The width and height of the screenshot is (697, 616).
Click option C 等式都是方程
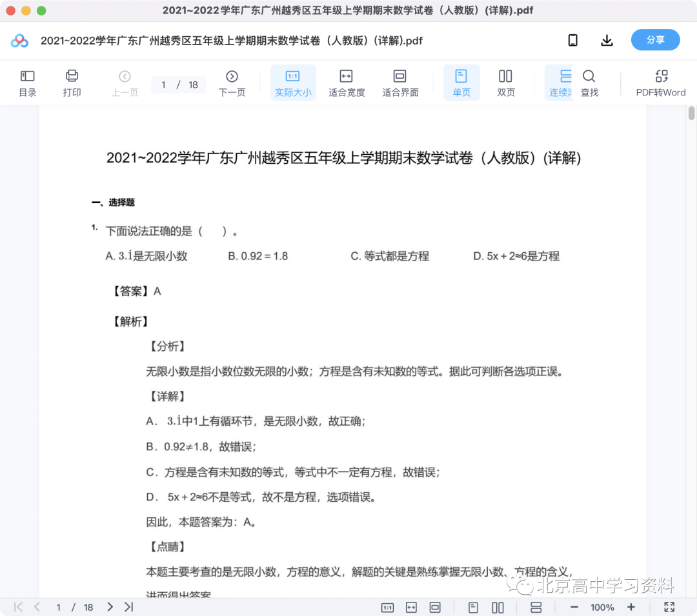click(390, 256)
